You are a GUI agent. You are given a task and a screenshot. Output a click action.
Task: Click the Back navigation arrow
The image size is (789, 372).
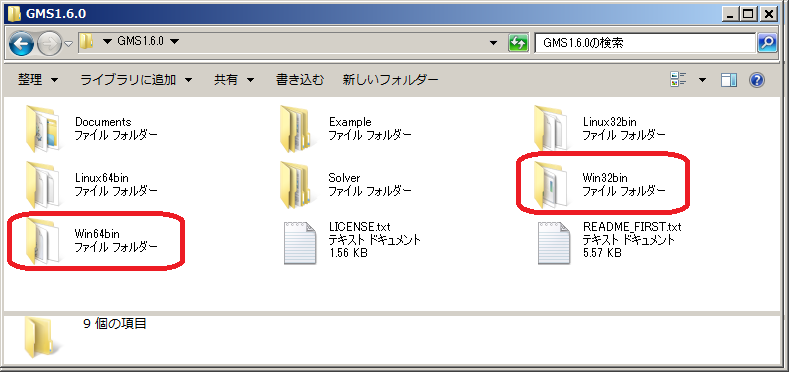tap(21, 44)
